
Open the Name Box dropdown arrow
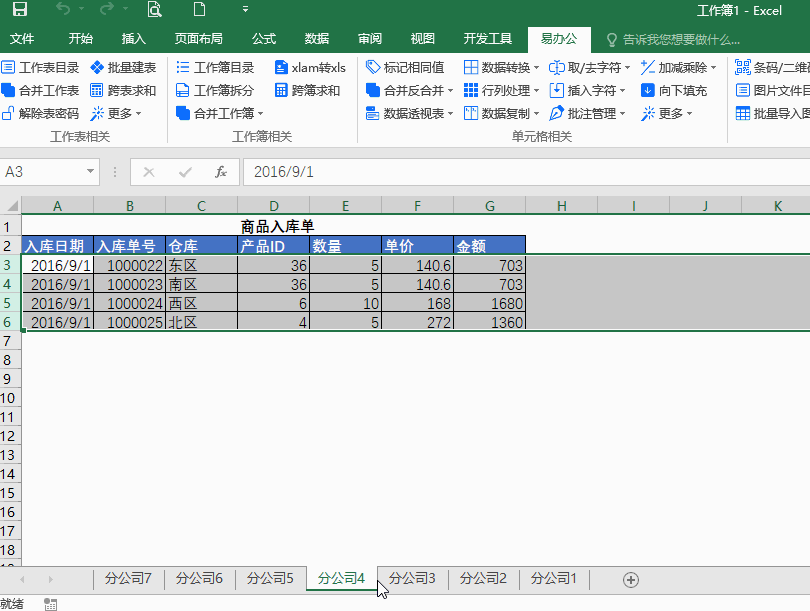(90, 171)
